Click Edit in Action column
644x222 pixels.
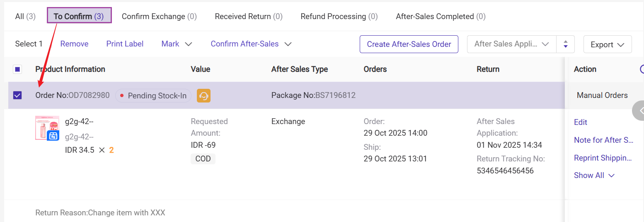(x=580, y=122)
